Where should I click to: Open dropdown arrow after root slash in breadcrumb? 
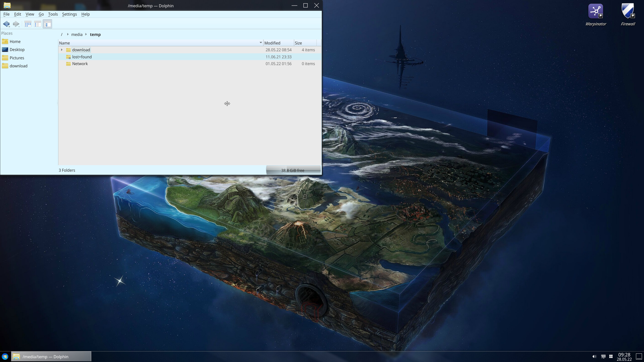(x=68, y=34)
